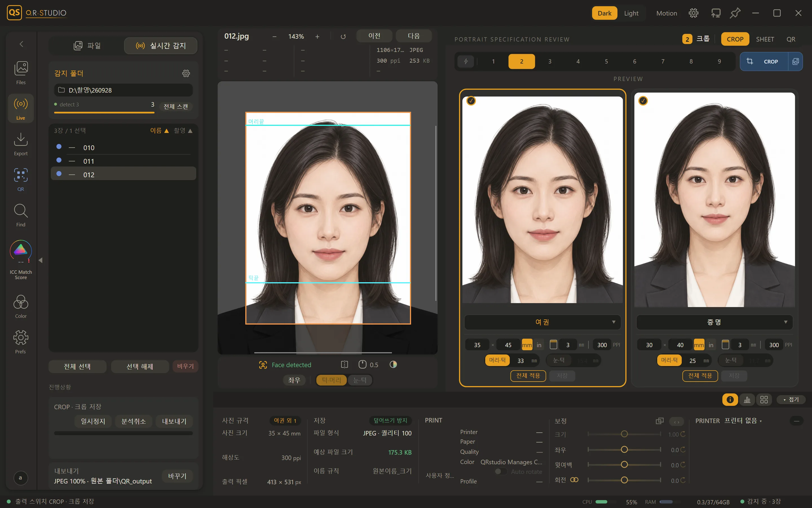812x508 pixels.
Task: Select the QR sidebar tool
Action: [x=21, y=179]
